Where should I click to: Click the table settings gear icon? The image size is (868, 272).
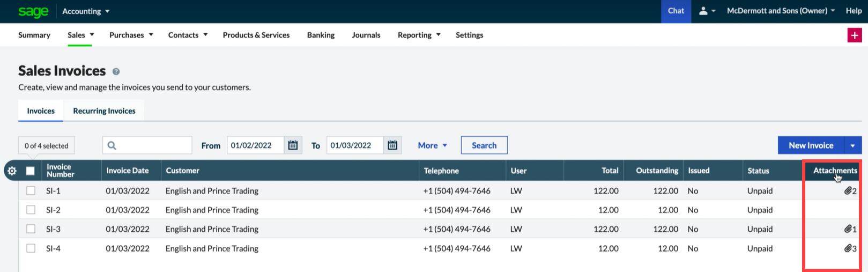pyautogui.click(x=12, y=171)
